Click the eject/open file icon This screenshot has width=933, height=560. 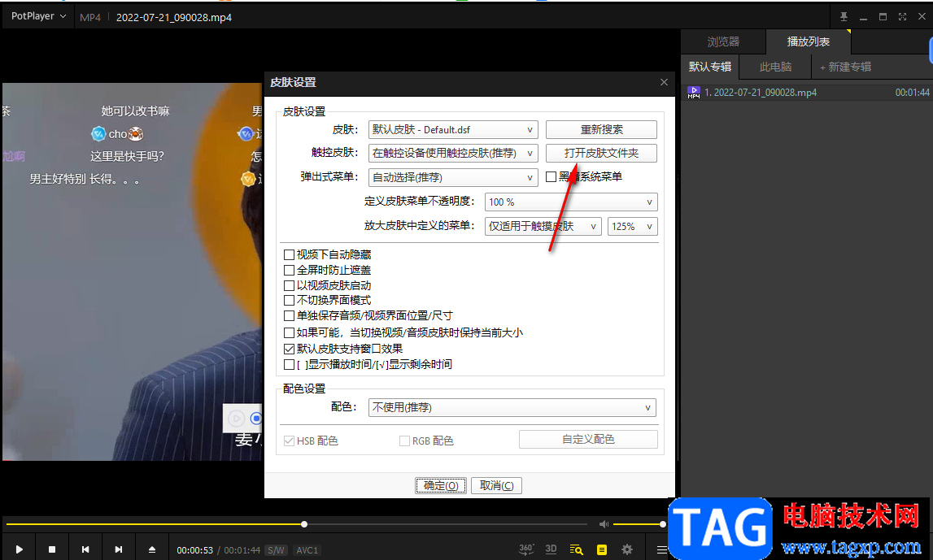152,550
